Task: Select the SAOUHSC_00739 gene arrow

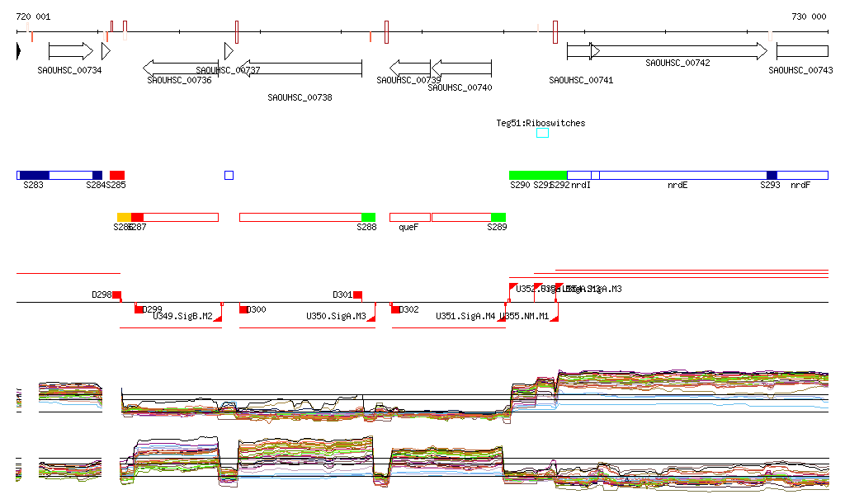Action: point(410,68)
